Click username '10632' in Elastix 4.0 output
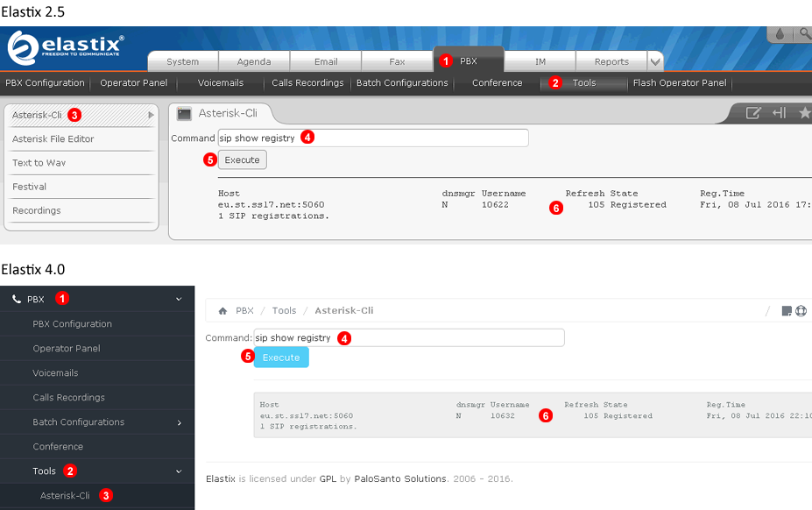This screenshot has width=812, height=510. 502,415
